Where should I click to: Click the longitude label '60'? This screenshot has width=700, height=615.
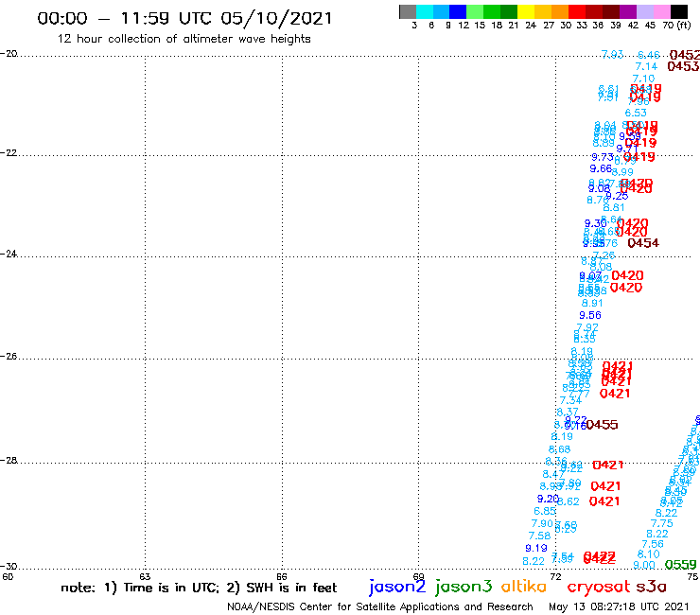tap(8, 576)
